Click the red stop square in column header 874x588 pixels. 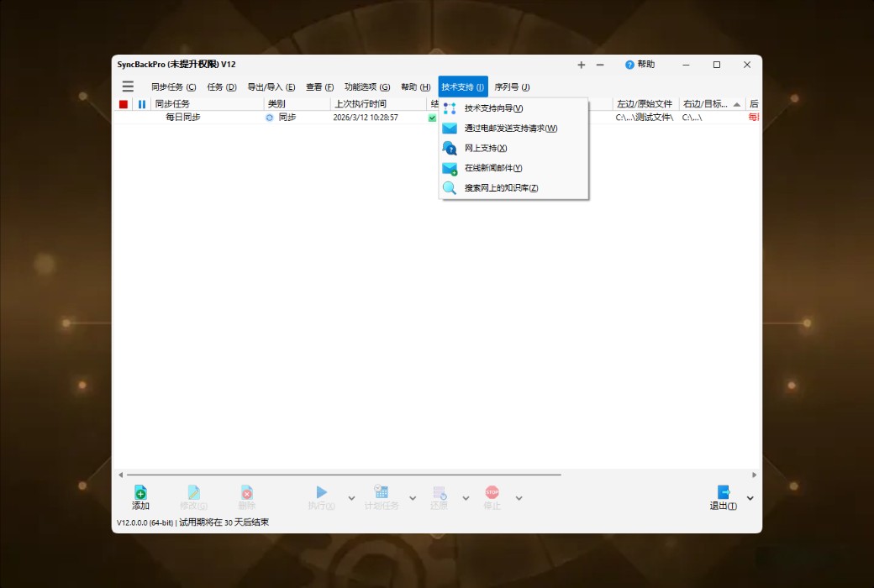pos(124,104)
